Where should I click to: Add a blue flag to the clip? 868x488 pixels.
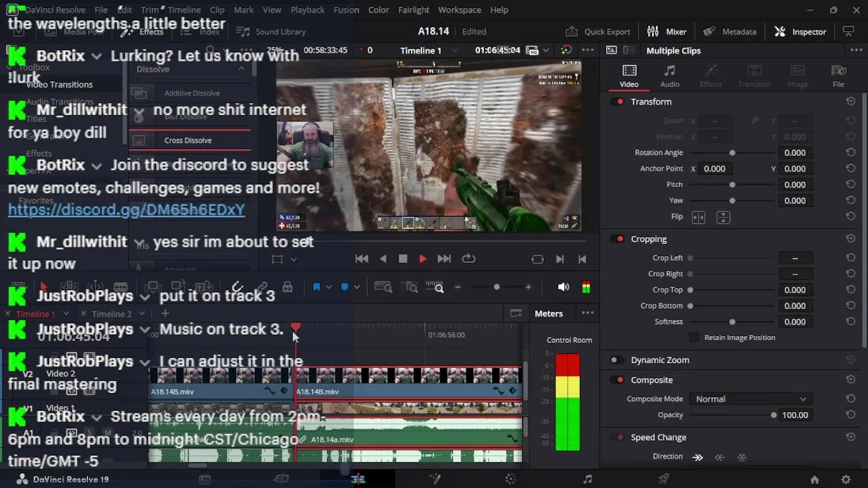coord(316,287)
